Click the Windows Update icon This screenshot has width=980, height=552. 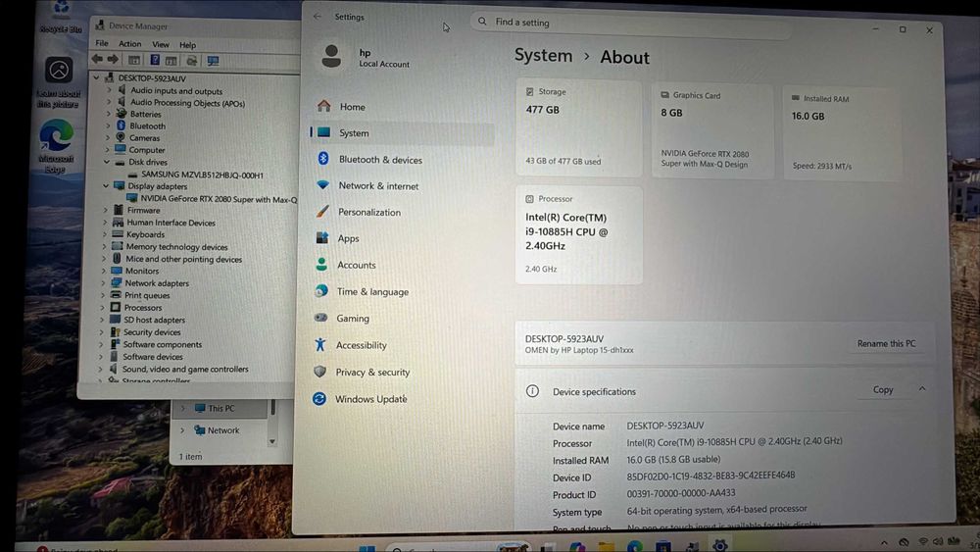tap(319, 399)
